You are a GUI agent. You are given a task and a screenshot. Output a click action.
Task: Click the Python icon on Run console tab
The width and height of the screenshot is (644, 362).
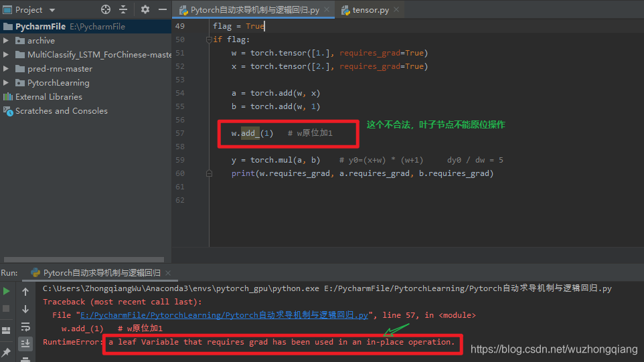(x=35, y=273)
